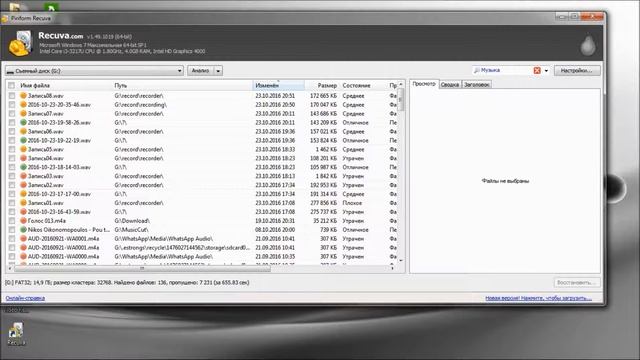Select the size cell 172 665 КБ
The height and width of the screenshot is (360, 640).
(323, 96)
